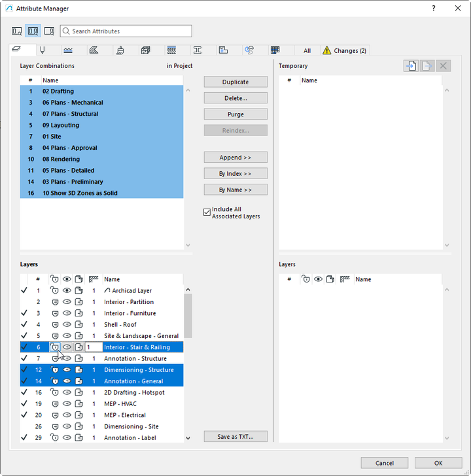Select the search right list only icon

click(49, 31)
